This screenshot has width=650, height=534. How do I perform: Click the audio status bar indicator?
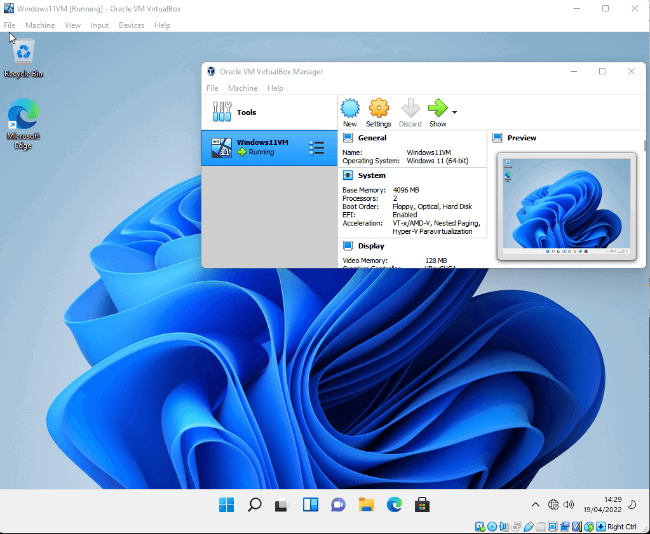pyautogui.click(x=504, y=527)
